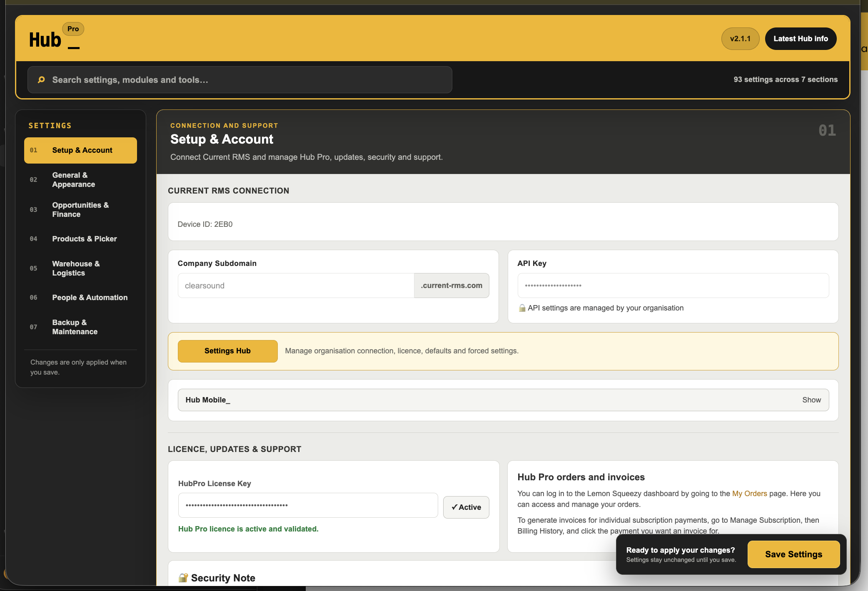868x591 pixels.
Task: Click the 'Changes are only applied when you save' note
Action: pos(78,367)
